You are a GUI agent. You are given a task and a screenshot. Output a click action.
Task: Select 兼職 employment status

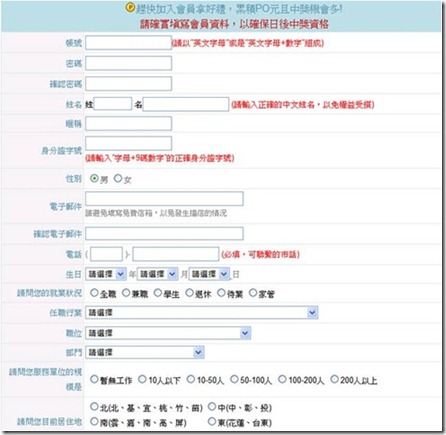coord(126,293)
